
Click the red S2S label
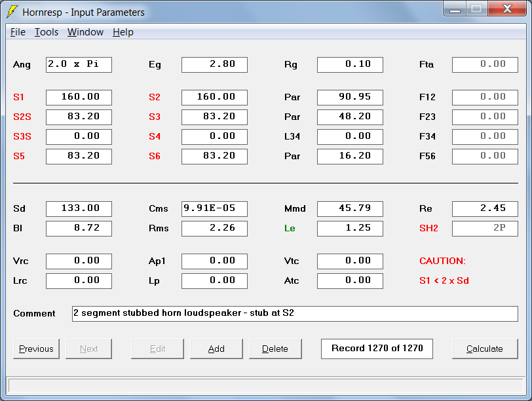coord(22,117)
